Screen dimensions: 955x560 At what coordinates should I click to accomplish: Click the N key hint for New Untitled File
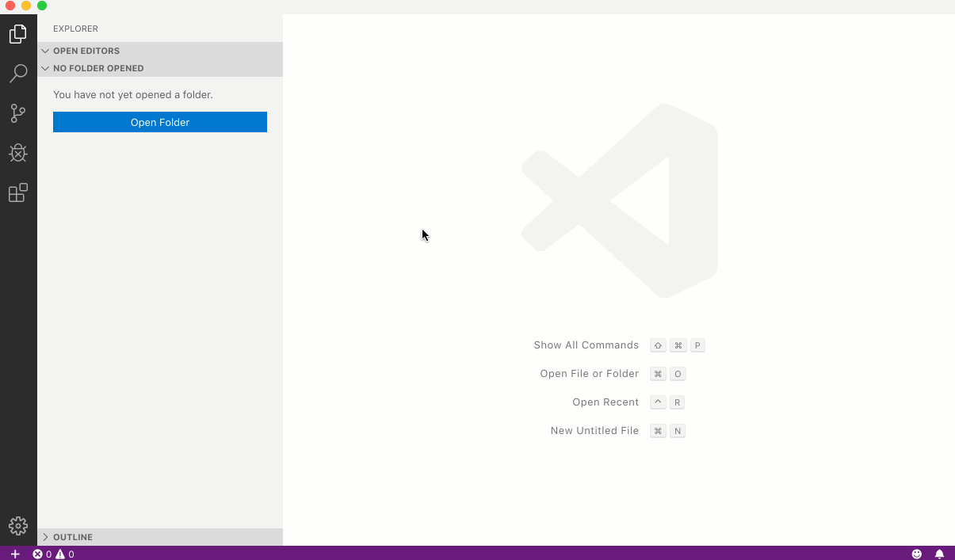click(678, 431)
